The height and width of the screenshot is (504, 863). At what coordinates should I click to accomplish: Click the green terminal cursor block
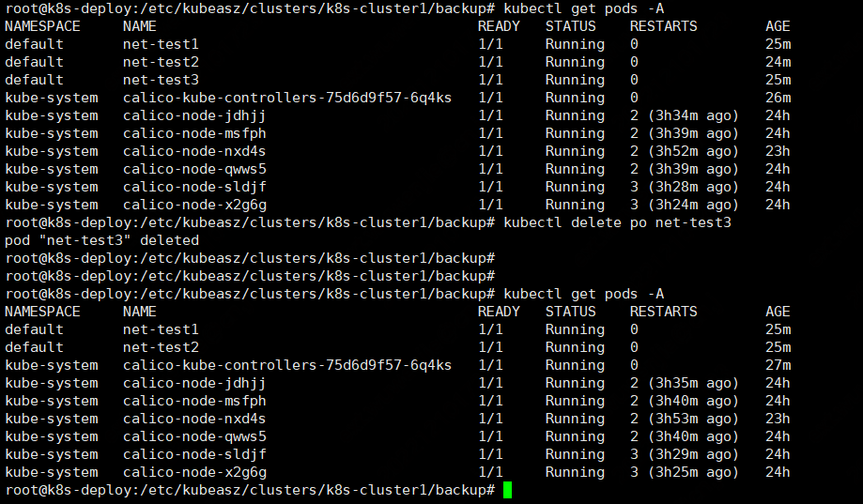tap(508, 490)
